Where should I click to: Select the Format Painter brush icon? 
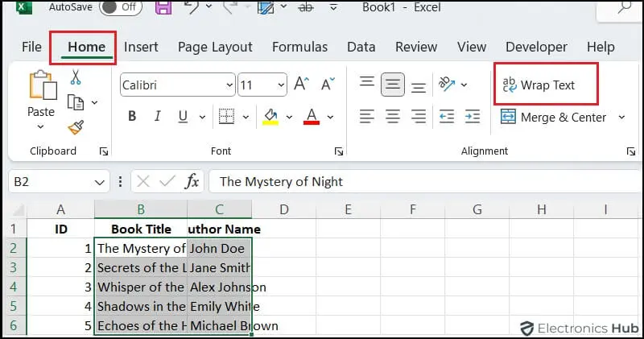[76, 127]
